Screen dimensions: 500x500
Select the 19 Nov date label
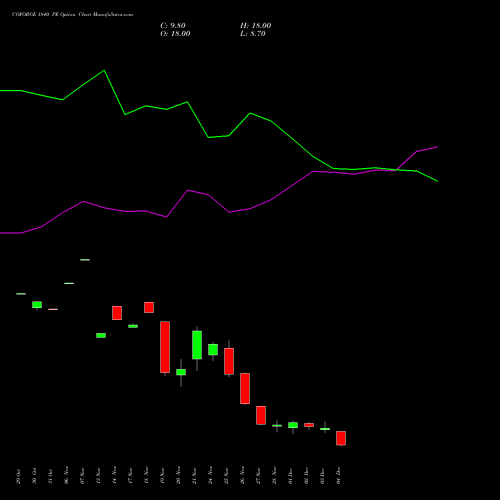pos(162,475)
